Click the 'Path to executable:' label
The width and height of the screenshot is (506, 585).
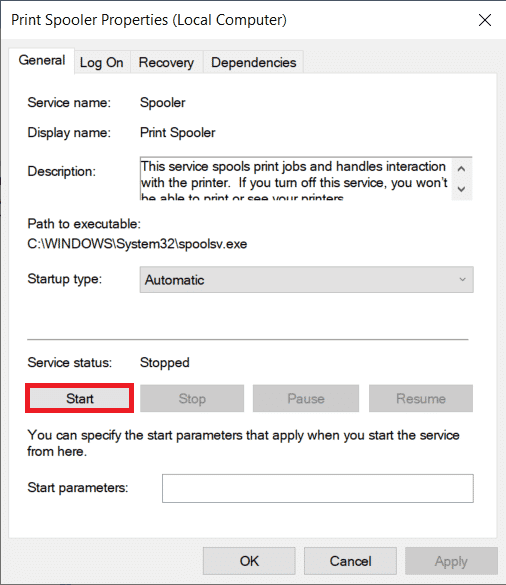coord(84,224)
